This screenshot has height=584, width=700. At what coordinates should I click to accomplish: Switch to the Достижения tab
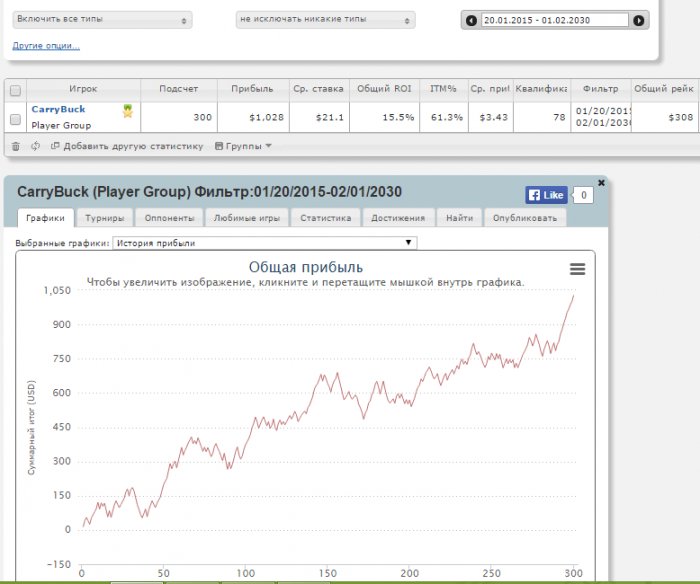398,218
